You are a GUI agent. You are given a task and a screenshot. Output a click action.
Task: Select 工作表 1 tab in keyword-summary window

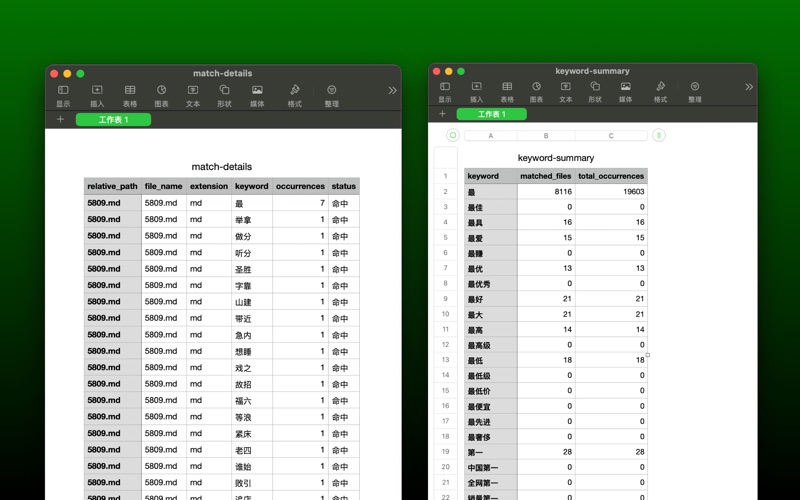coord(492,114)
